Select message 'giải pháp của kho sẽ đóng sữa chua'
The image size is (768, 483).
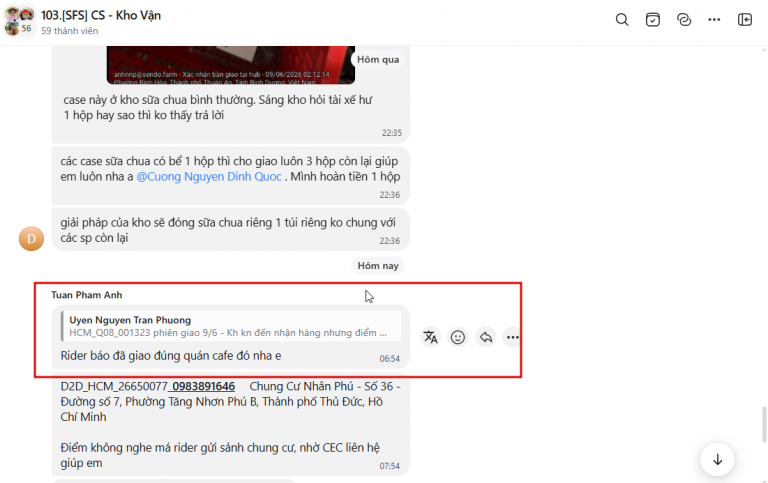point(230,230)
